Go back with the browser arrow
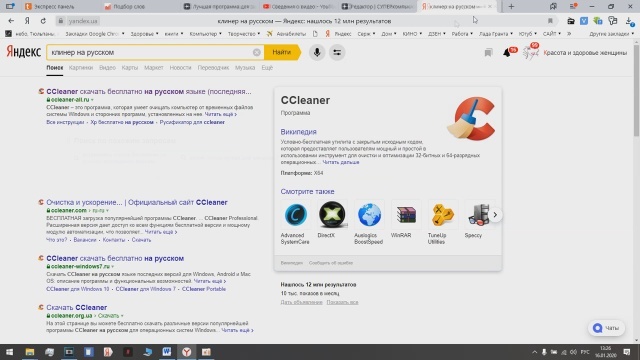This screenshot has height=360, width=640. [x=11, y=21]
